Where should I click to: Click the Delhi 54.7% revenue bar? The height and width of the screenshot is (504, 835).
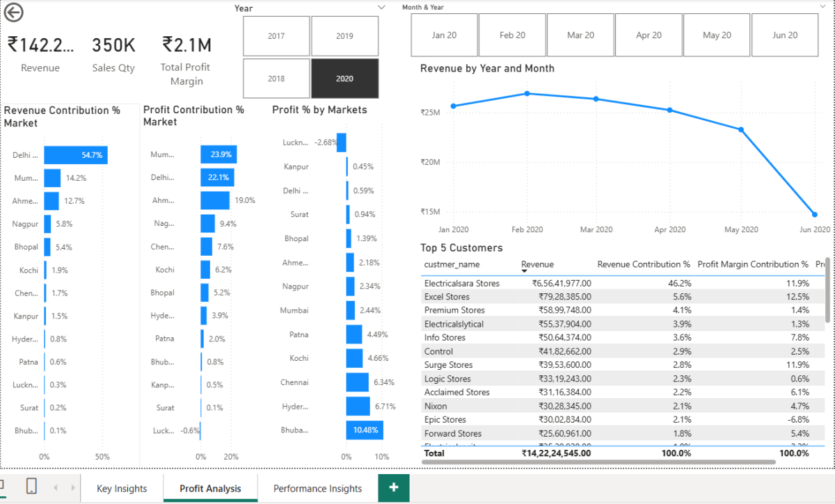pos(75,155)
